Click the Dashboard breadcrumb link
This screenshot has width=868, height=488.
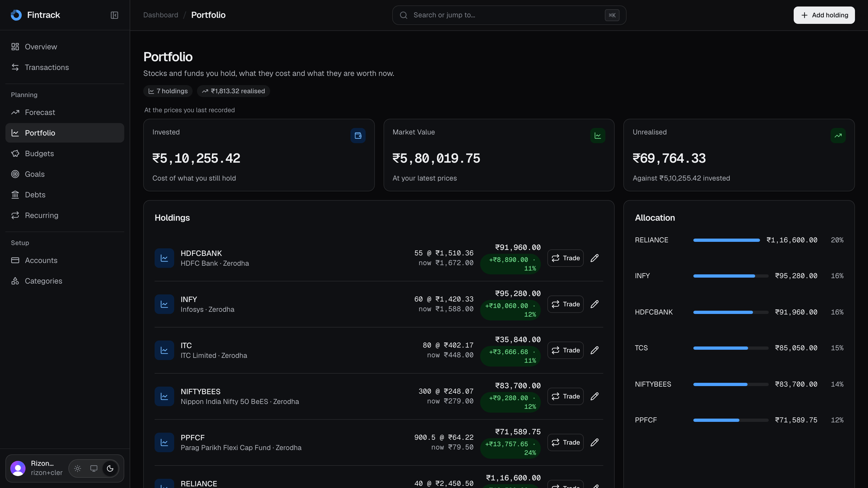pyautogui.click(x=160, y=15)
